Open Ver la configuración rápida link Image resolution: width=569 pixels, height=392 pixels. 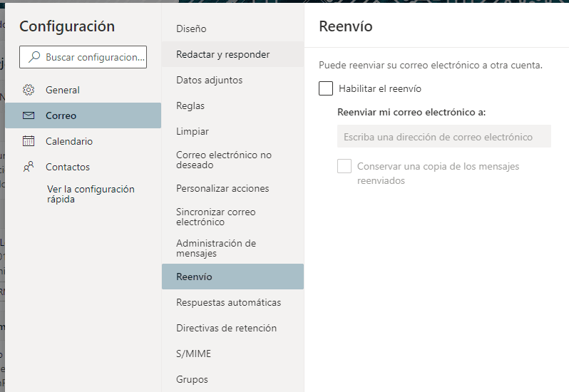[x=91, y=194]
